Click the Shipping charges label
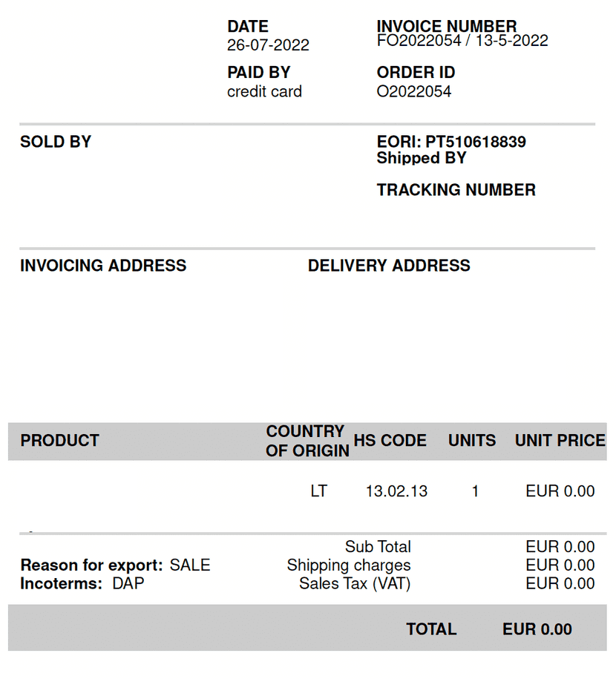616x679 pixels. [x=349, y=565]
